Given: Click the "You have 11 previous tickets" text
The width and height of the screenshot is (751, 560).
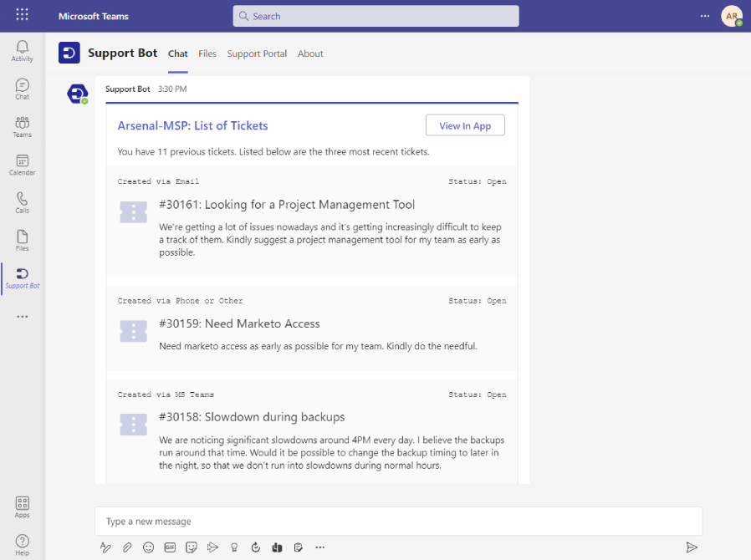Looking at the screenshot, I should click(x=273, y=152).
